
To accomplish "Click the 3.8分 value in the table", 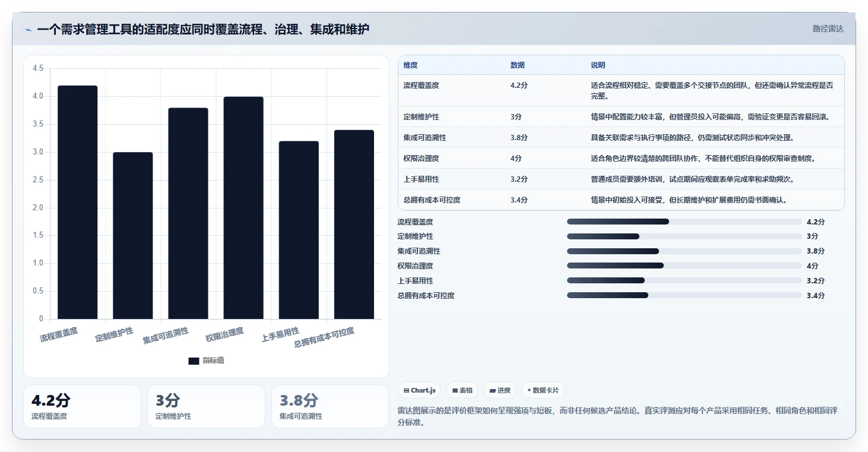I will 519,138.
